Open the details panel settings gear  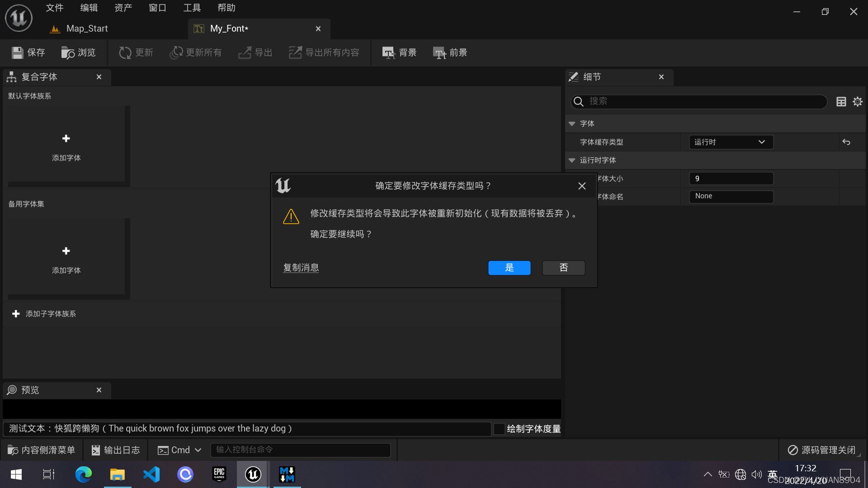click(x=858, y=102)
